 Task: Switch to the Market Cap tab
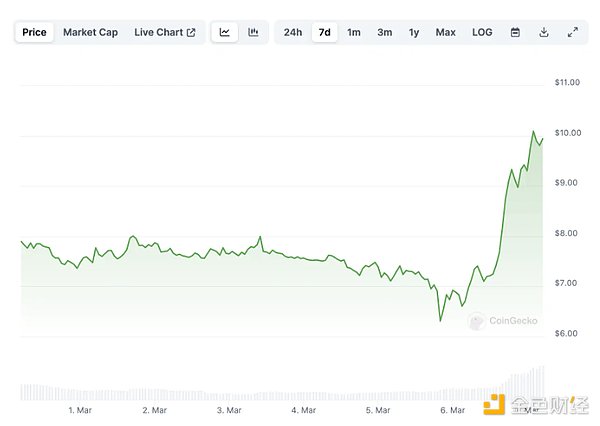[x=90, y=32]
